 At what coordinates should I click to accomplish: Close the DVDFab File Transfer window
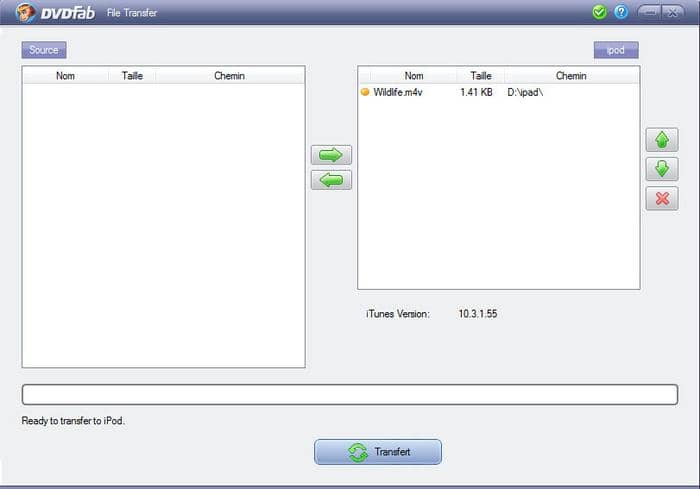point(673,12)
